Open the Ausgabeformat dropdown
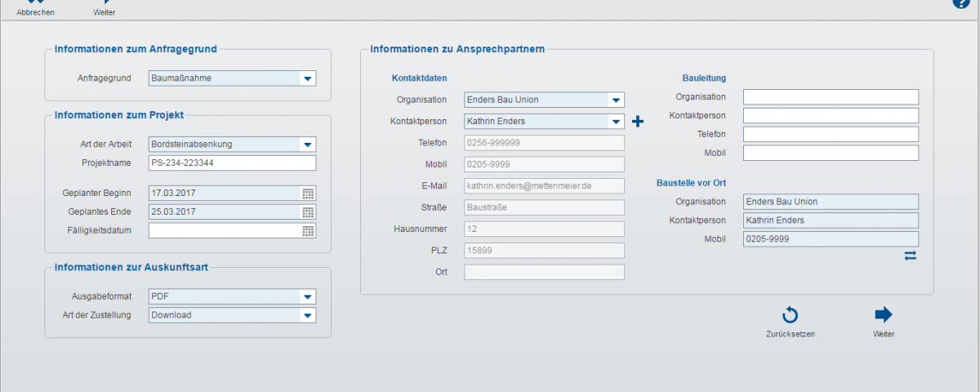This screenshot has height=392, width=980. pos(307,297)
